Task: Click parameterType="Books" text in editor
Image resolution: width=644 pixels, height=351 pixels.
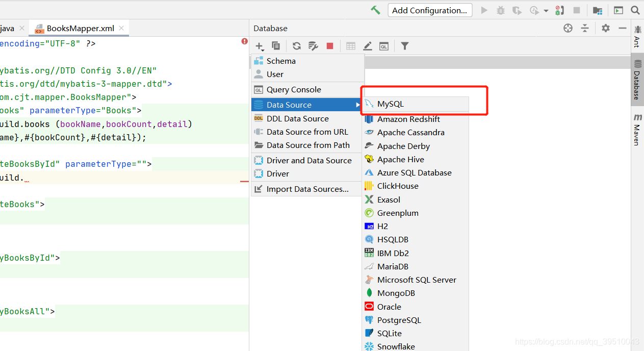Action: point(83,110)
